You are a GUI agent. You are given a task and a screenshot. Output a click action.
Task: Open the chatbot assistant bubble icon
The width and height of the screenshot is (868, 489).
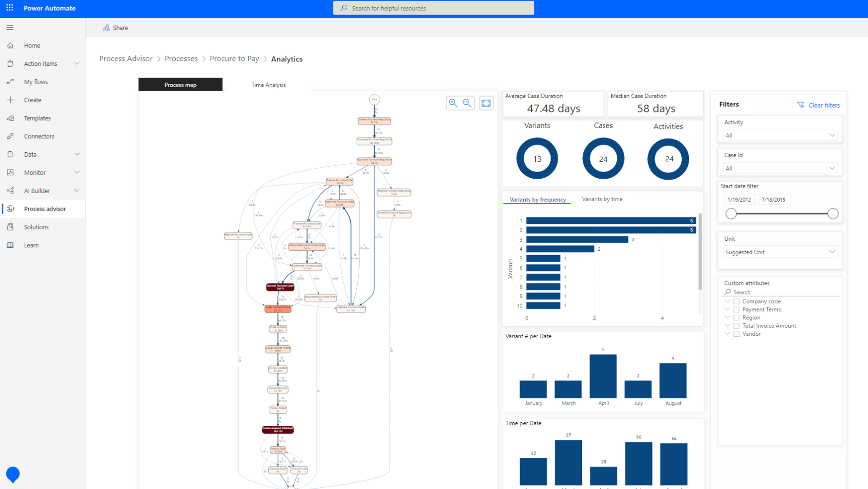point(13,474)
